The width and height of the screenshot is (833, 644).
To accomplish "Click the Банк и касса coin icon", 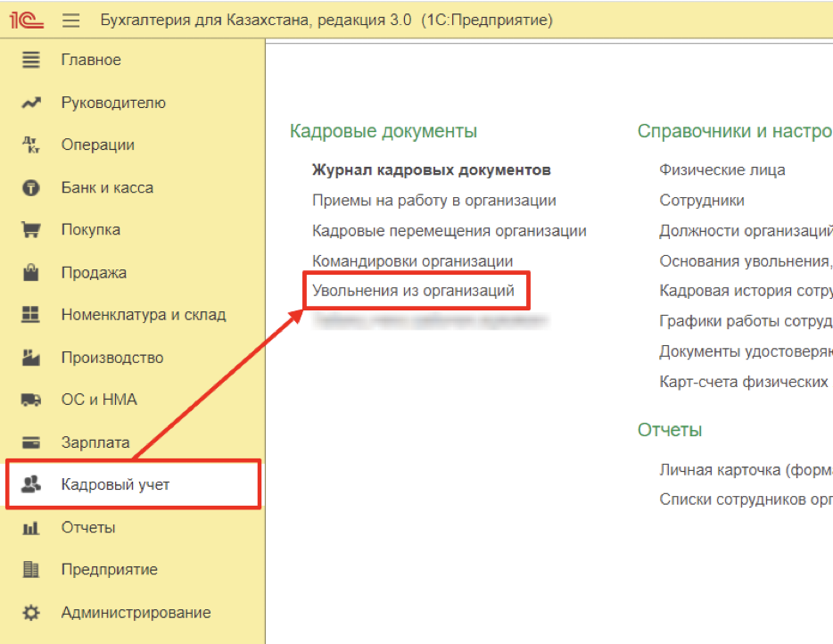I will 31,187.
